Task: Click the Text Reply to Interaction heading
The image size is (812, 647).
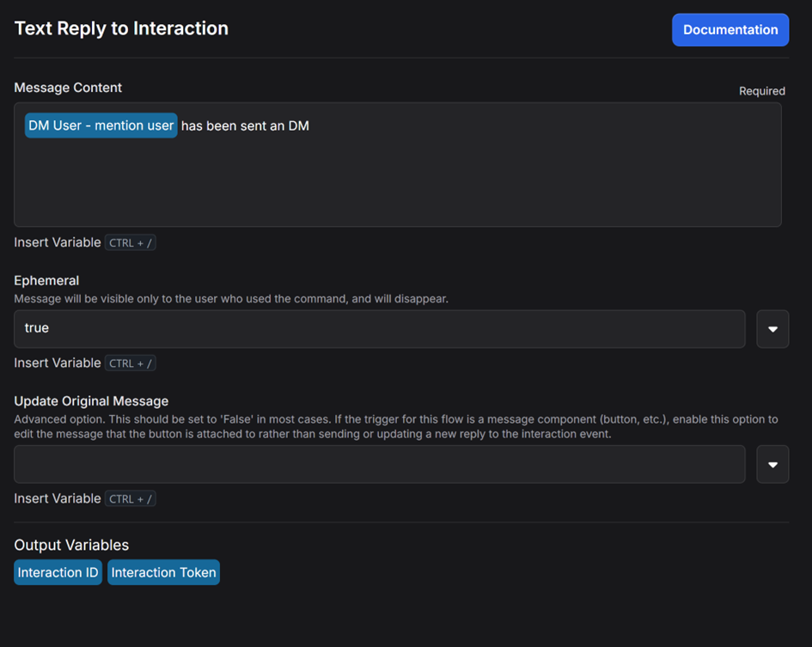Action: (121, 28)
